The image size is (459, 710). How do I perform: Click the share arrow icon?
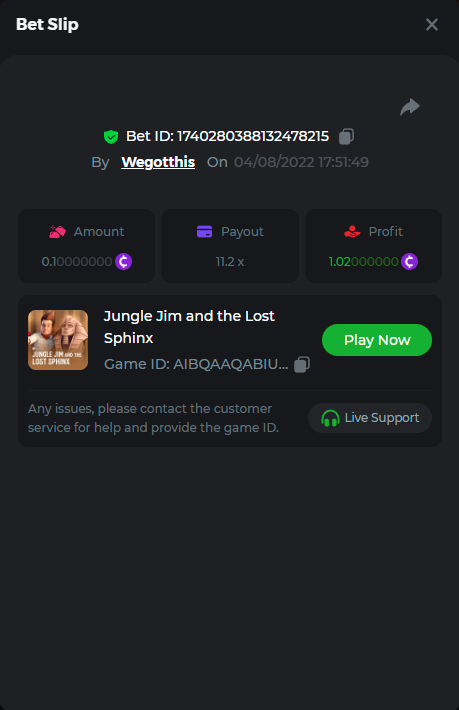[x=410, y=107]
